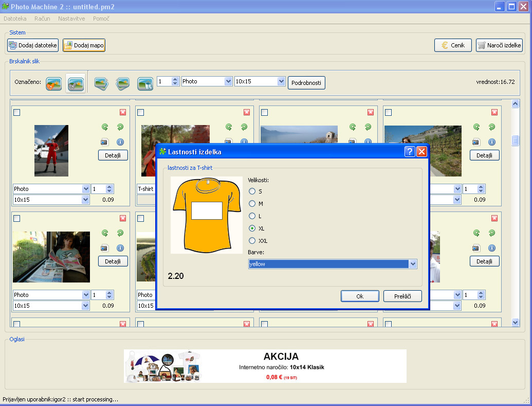Confirm the dialog with Ok button
The image size is (532, 406).
tap(360, 296)
